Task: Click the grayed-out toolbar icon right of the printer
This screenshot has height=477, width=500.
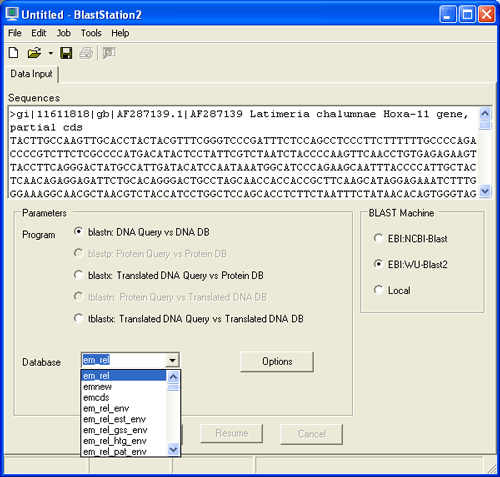Action: (x=109, y=53)
